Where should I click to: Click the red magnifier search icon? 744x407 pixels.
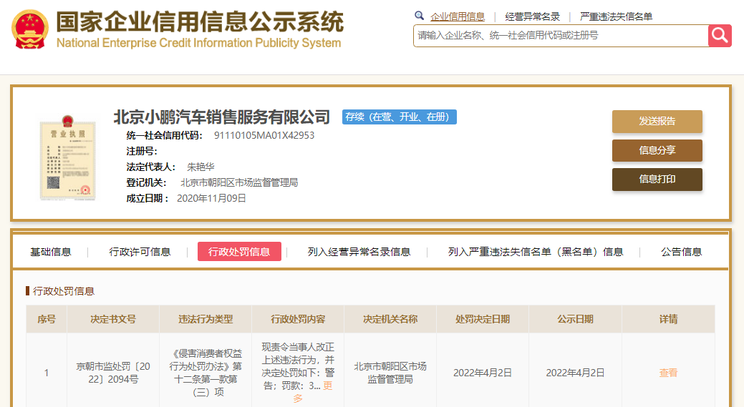[720, 35]
